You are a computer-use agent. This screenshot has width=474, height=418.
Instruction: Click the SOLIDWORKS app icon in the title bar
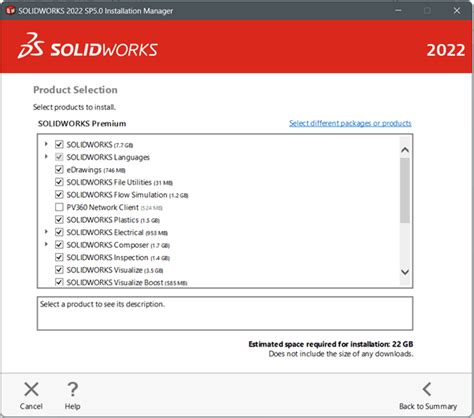pos(11,11)
